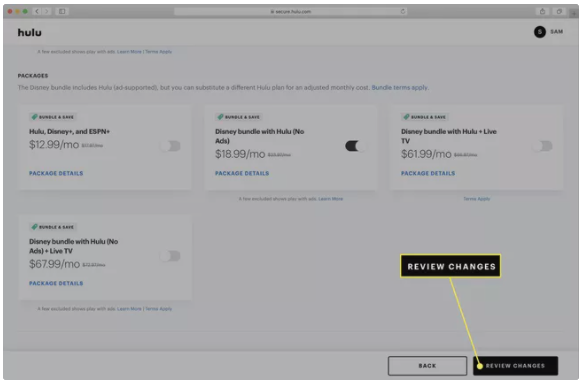The width and height of the screenshot is (583, 382).
Task: Show the Safari tab overview
Action: coord(559,12)
